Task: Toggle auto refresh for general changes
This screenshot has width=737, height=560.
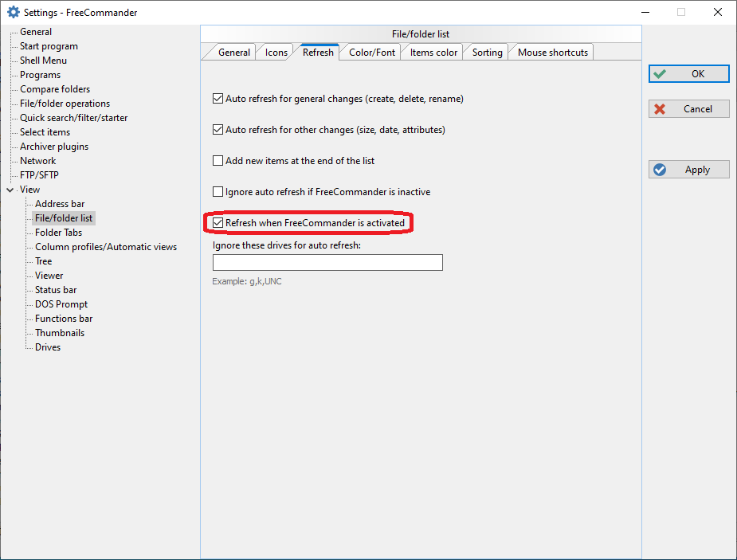Action: coord(218,99)
